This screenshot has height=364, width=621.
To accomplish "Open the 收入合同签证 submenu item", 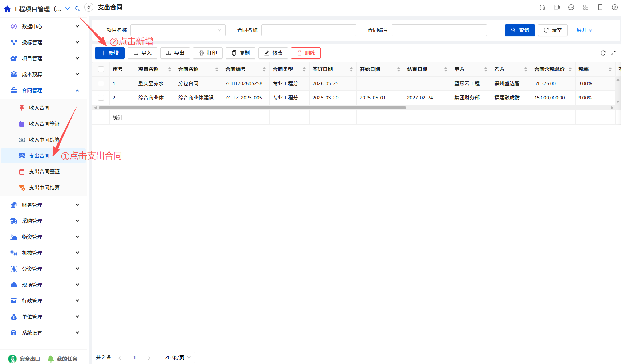I will point(44,124).
